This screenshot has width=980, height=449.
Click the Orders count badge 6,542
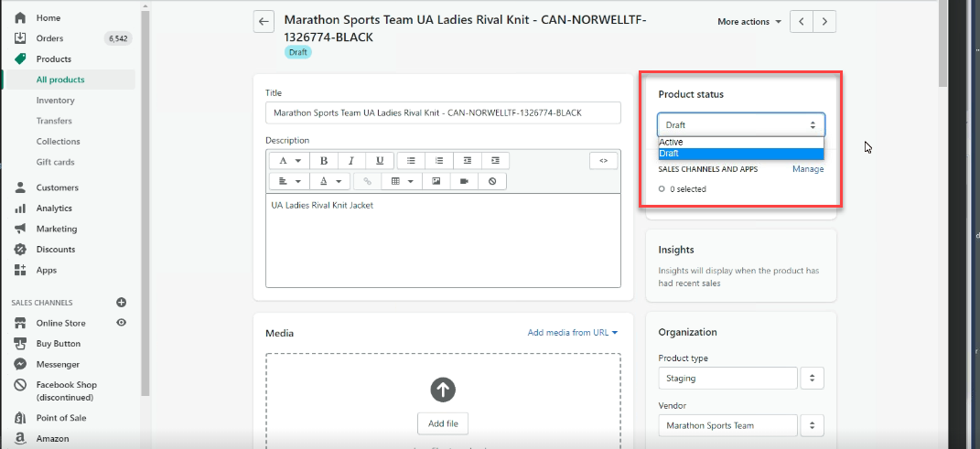coord(118,38)
